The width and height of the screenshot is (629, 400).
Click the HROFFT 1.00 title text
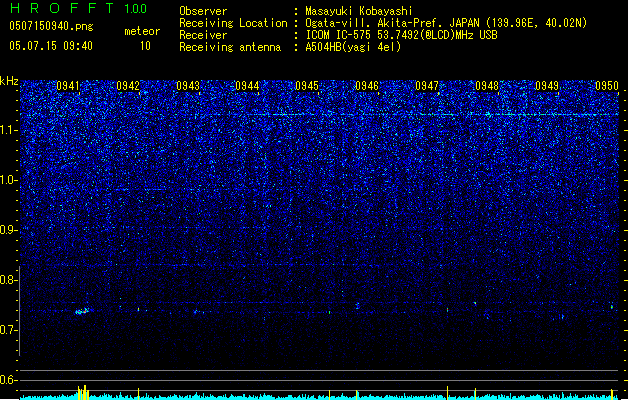78,8
